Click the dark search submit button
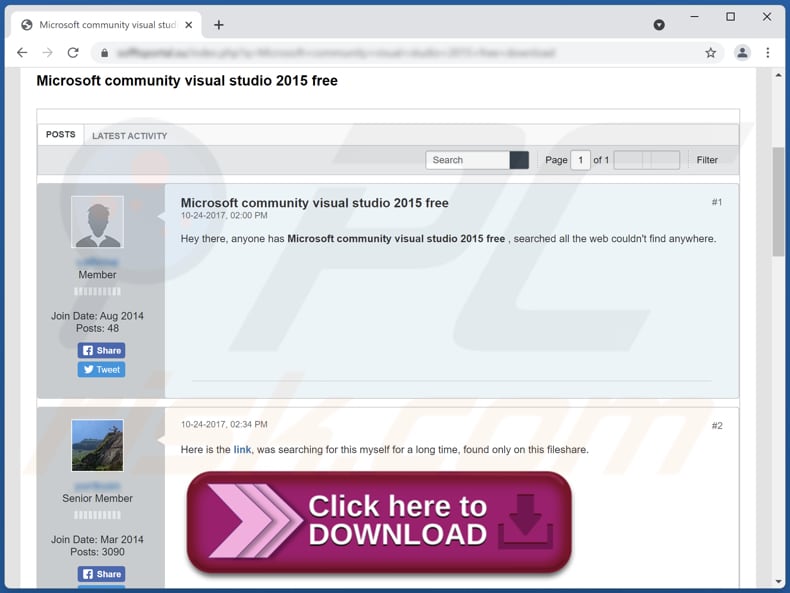Image resolution: width=790 pixels, height=593 pixels. (519, 160)
